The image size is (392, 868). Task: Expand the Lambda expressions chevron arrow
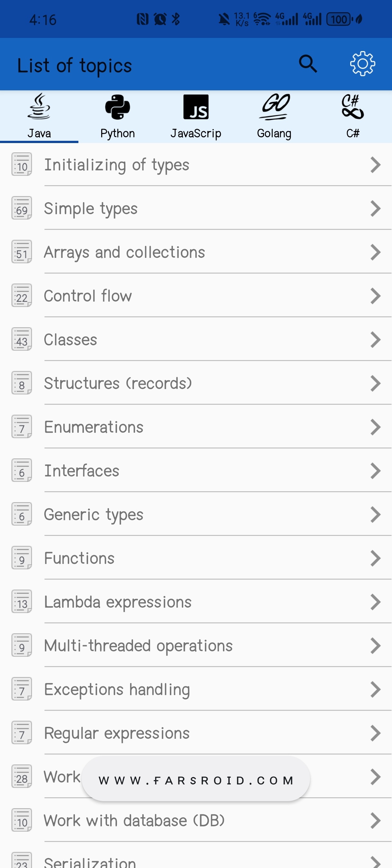tap(375, 602)
